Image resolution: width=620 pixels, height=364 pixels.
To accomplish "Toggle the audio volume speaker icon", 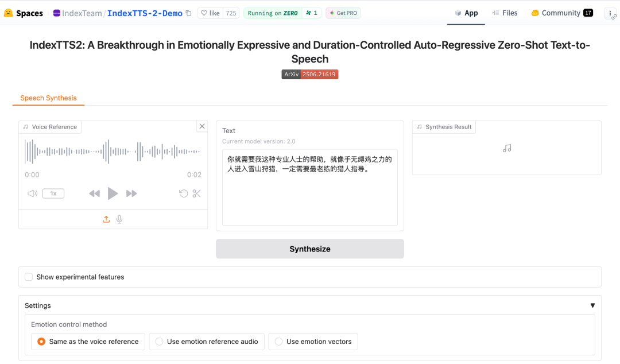I will [32, 193].
